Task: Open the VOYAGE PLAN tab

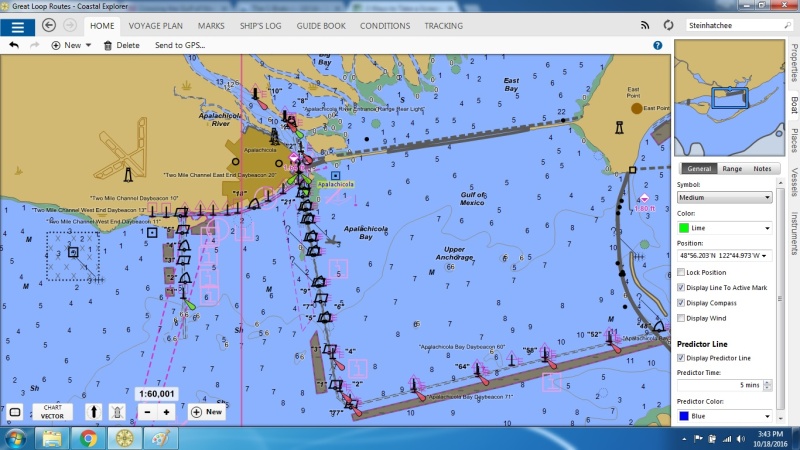Action: click(156, 26)
